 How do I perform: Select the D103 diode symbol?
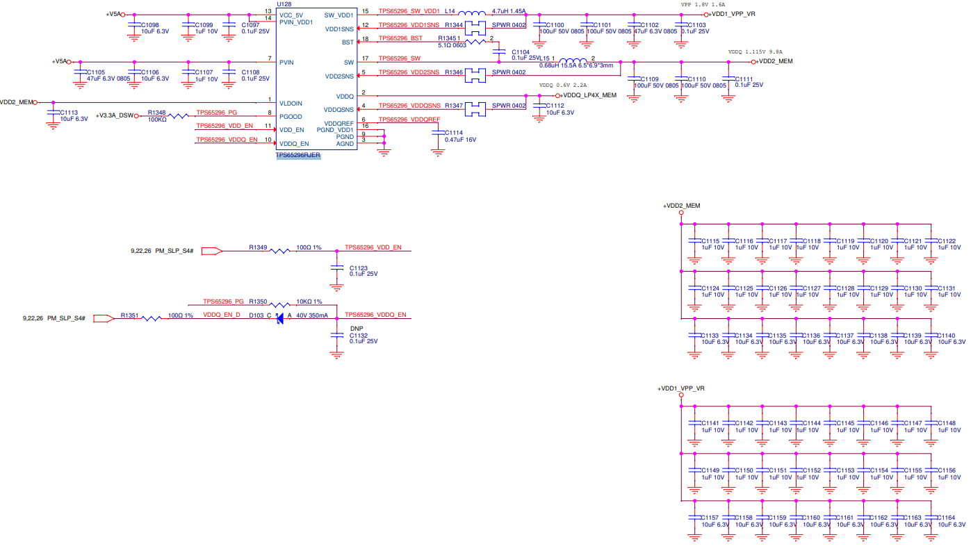coord(279,318)
